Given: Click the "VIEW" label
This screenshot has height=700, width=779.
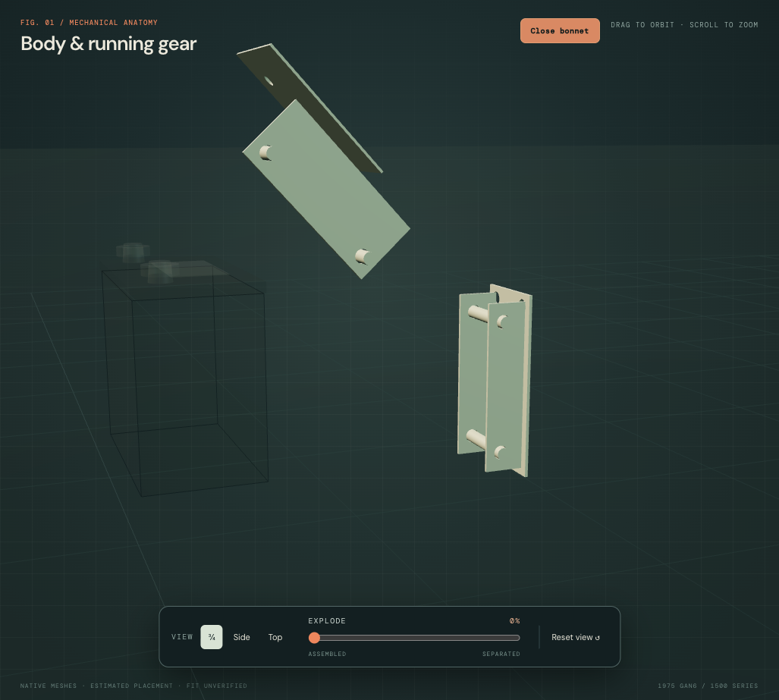Looking at the screenshot, I should point(182,637).
